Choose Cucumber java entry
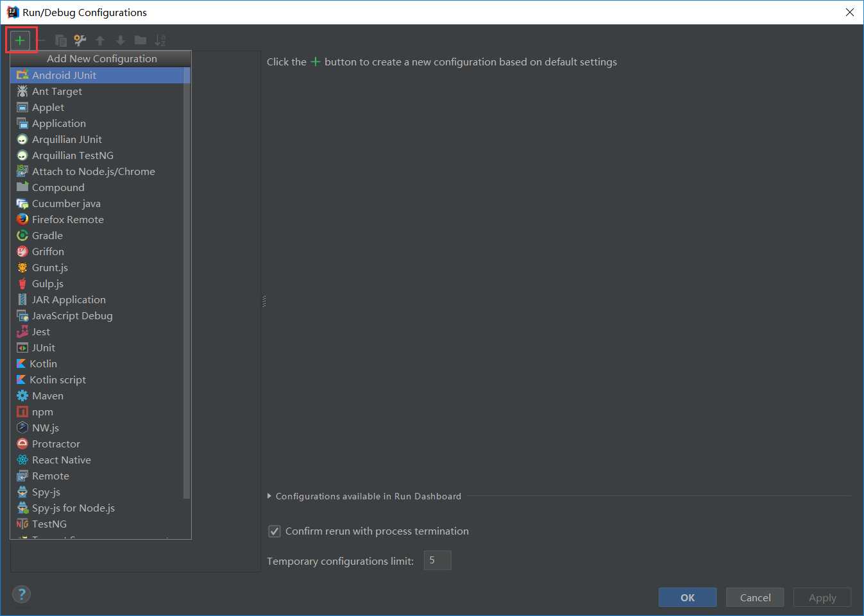The height and width of the screenshot is (616, 864). click(97, 203)
